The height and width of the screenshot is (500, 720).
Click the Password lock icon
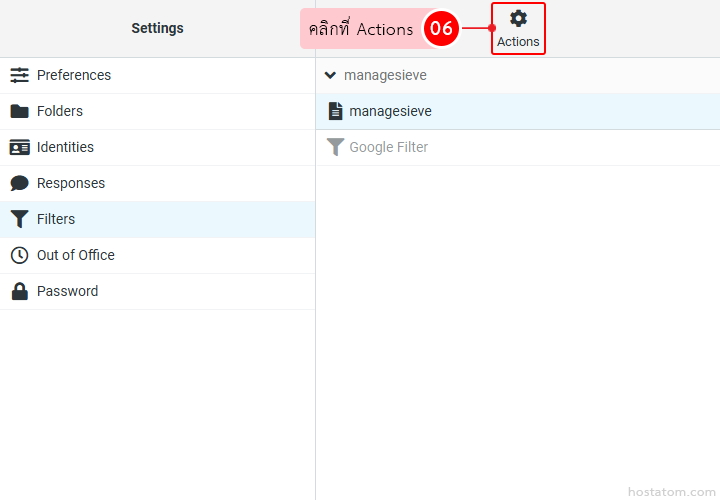click(19, 291)
